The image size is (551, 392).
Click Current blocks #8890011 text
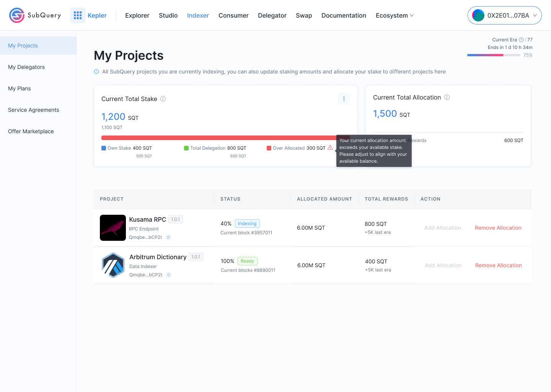coord(248,270)
